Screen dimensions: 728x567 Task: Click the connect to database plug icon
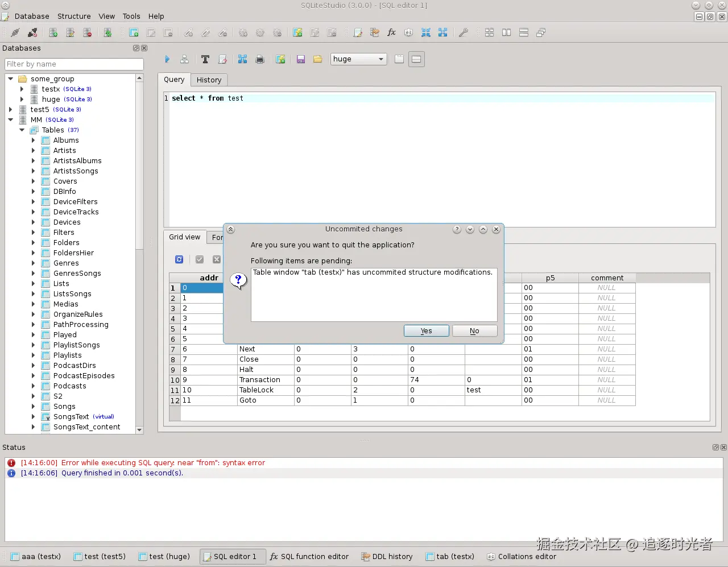(15, 32)
